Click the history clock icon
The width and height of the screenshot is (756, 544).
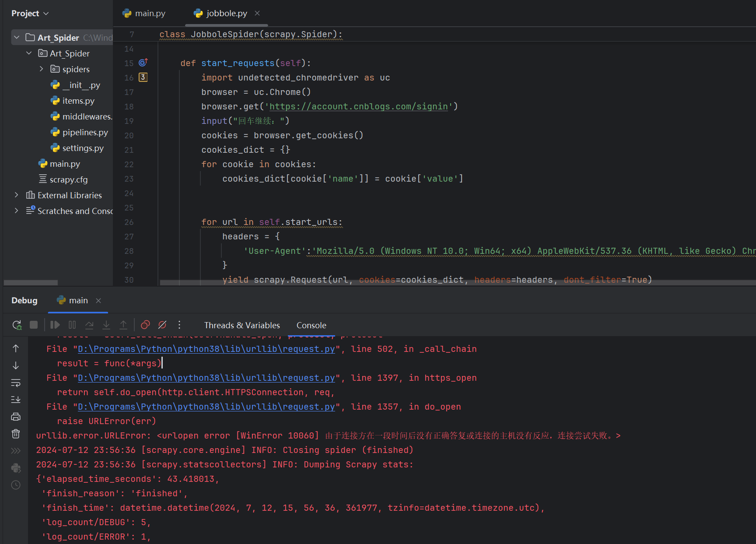(16, 485)
